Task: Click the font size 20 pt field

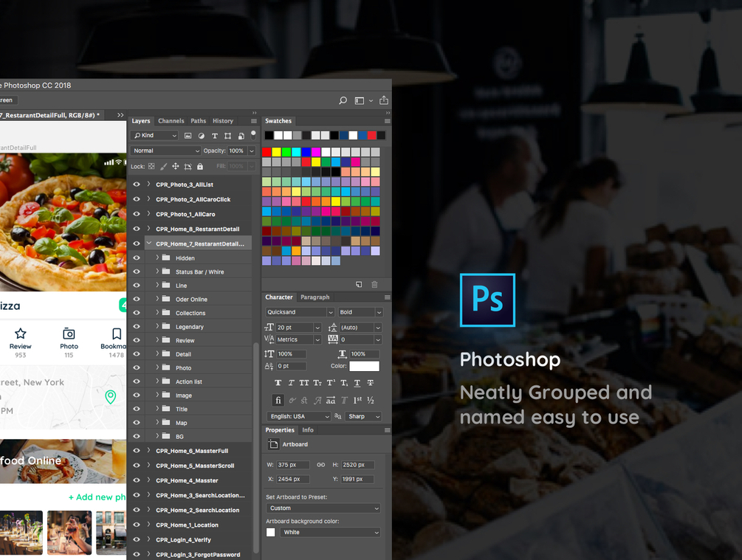Action: 295,328
